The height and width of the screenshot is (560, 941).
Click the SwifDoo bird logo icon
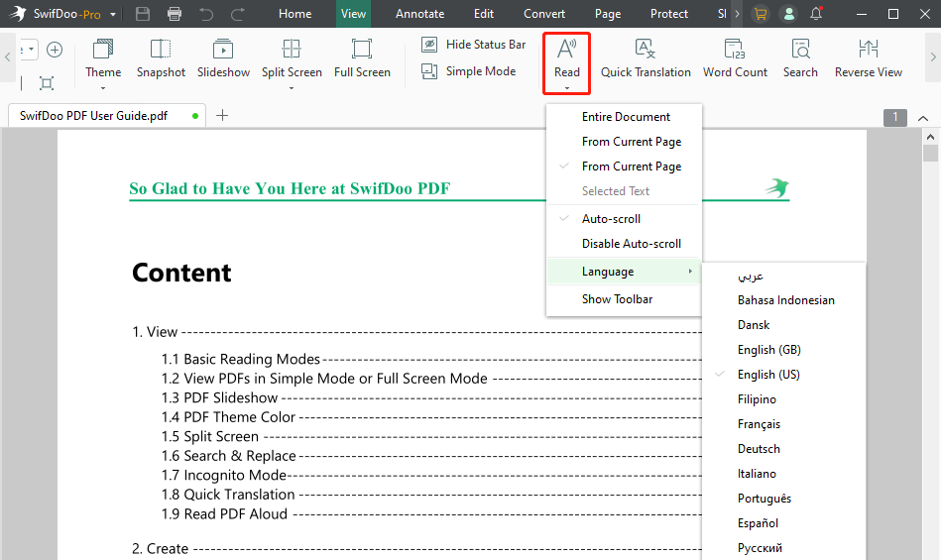tap(18, 13)
